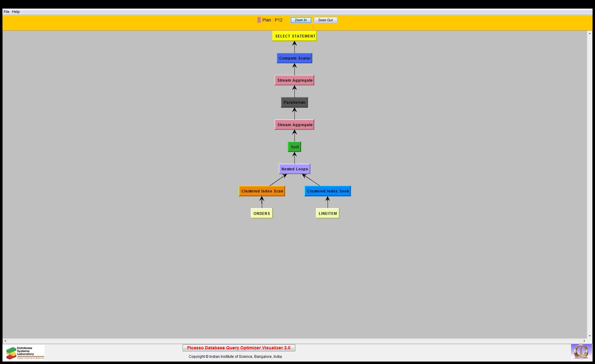The width and height of the screenshot is (595, 364).
Task: Select the Parallelism operator node
Action: pos(294,102)
